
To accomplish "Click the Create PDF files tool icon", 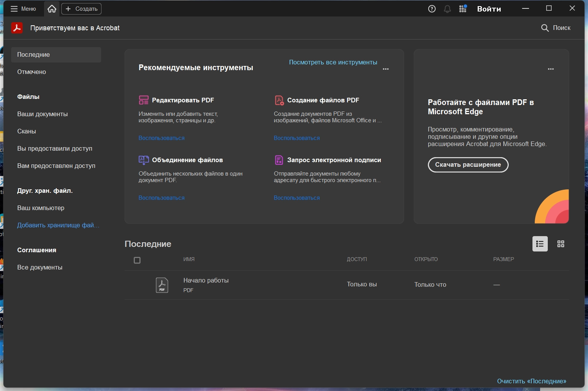I will (x=279, y=100).
